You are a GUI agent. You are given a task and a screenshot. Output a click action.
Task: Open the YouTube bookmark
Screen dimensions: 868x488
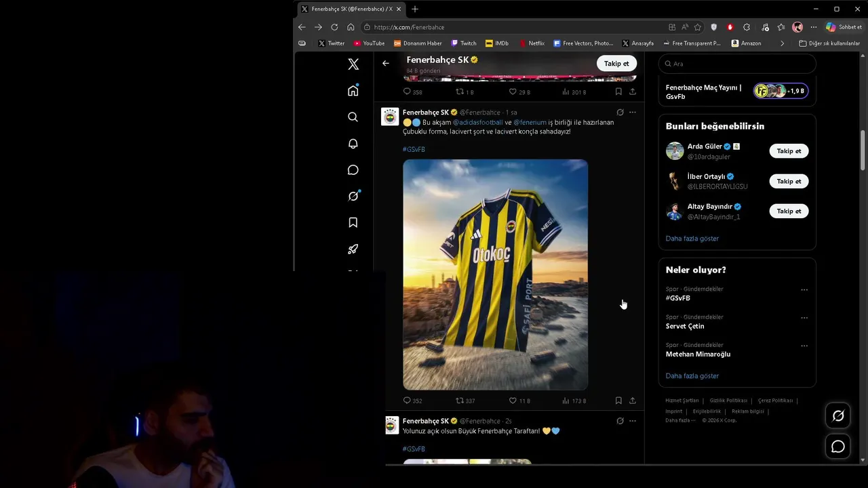(x=369, y=43)
